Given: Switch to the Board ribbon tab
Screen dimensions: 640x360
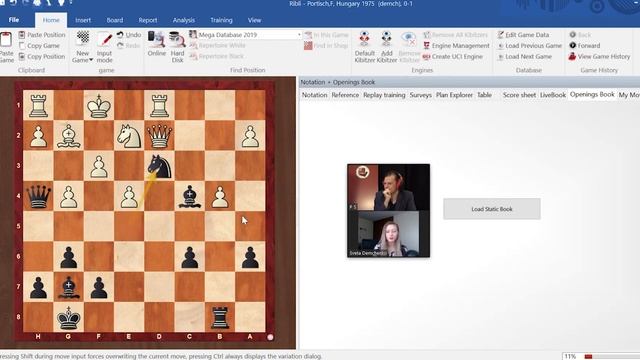Looking at the screenshot, I should pyautogui.click(x=115, y=20).
